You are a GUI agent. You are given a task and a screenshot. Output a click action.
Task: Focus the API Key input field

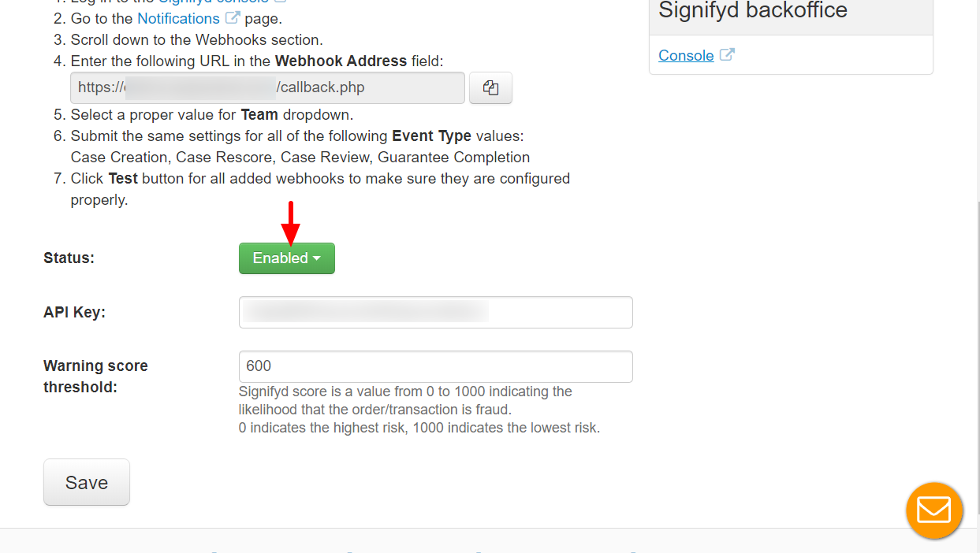[x=435, y=312]
